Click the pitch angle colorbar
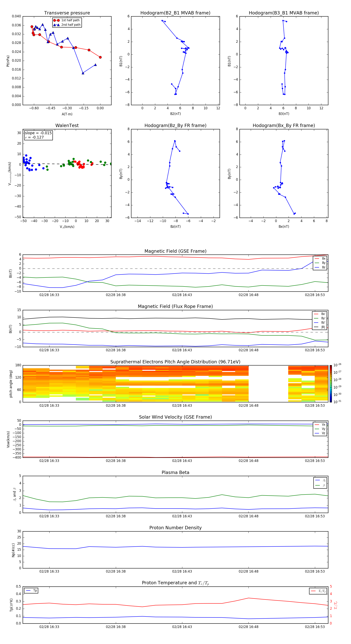Screen dimensions: 351x644 tap(331, 384)
